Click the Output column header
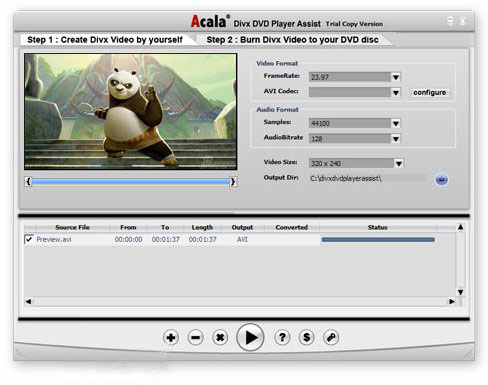The width and height of the screenshot is (488, 385). [242, 227]
